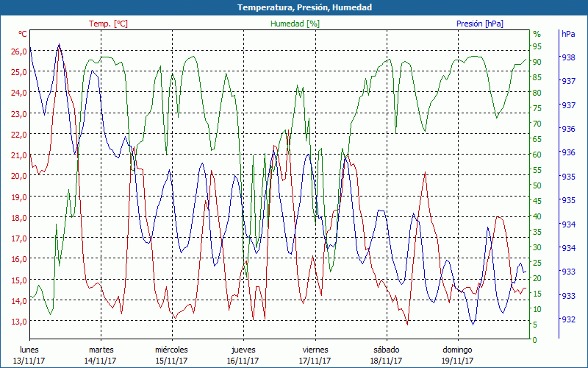Pick the lunes 13/11/17 date label
This screenshot has width=588, height=368.
(30, 355)
